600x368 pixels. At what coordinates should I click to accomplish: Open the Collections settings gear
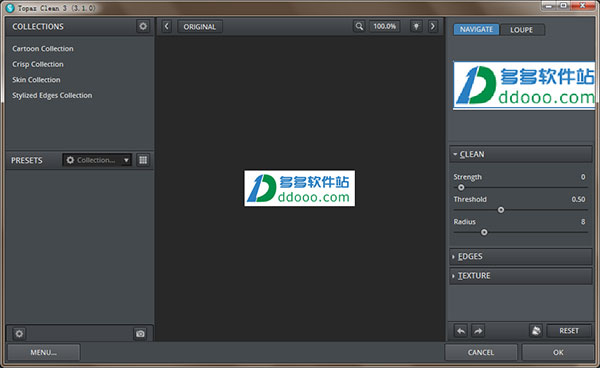[x=143, y=26]
